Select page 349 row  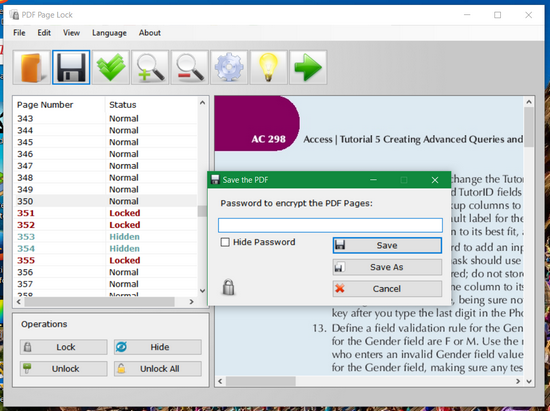[106, 189]
